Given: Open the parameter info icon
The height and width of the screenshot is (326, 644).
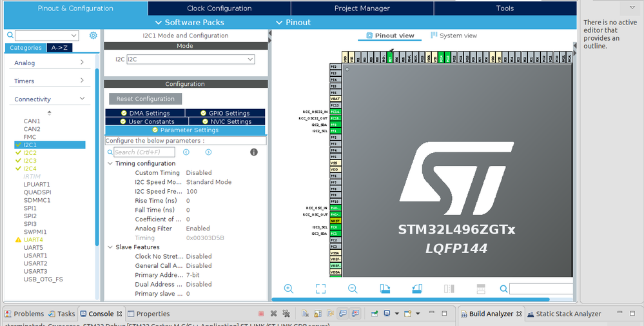Looking at the screenshot, I should (x=254, y=152).
